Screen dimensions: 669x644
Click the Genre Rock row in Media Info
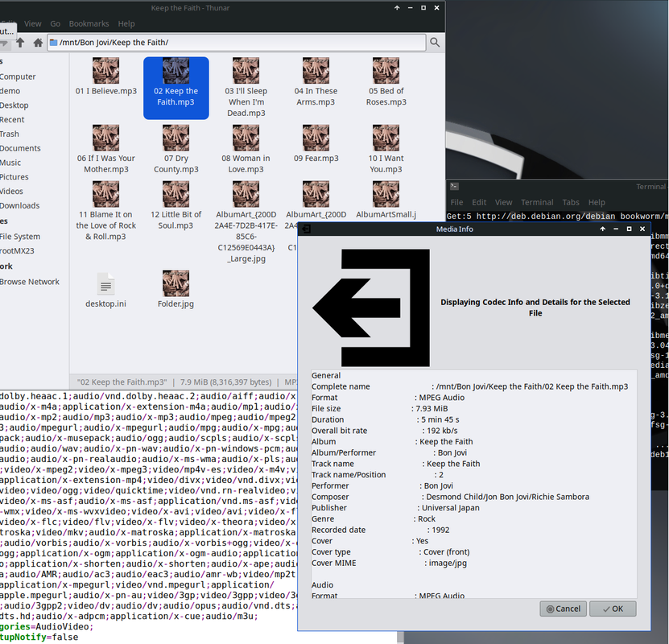coord(374,519)
